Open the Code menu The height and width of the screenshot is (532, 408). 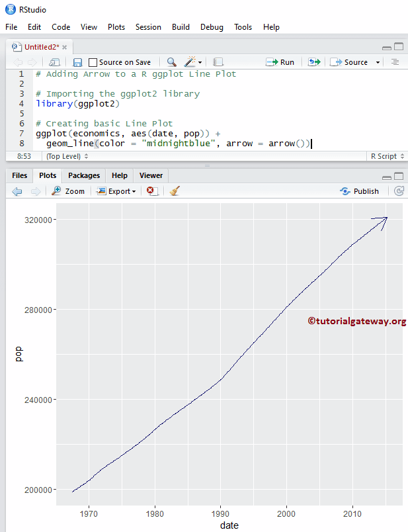tap(61, 27)
